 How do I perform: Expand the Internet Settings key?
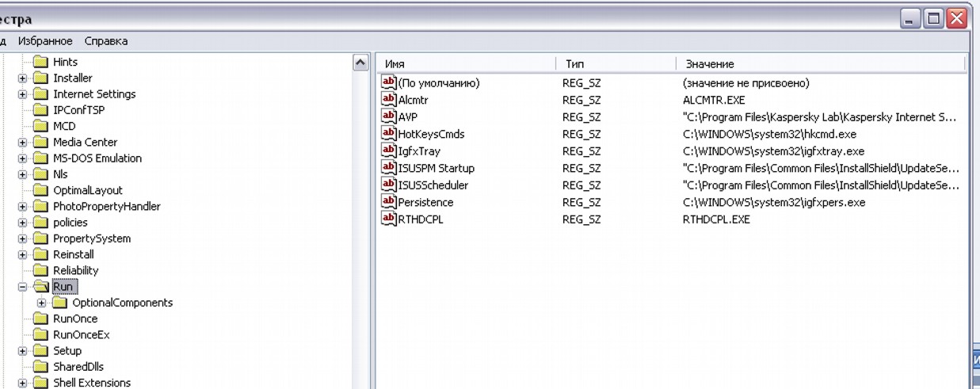coord(22,94)
